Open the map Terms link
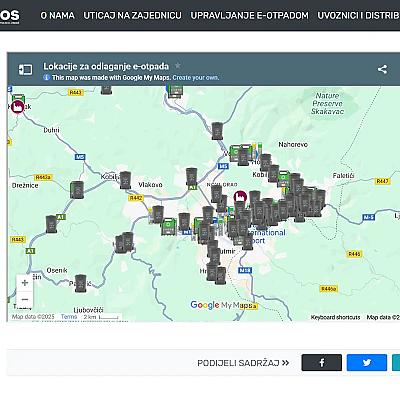 (69, 317)
